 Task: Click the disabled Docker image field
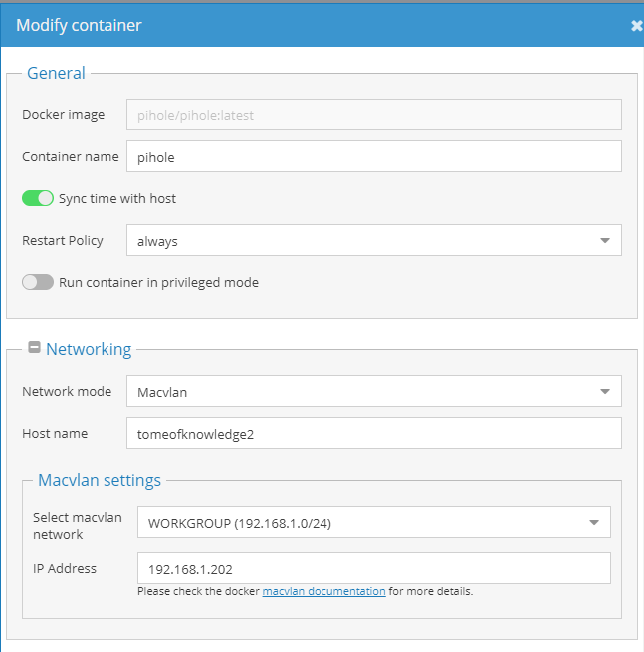374,114
